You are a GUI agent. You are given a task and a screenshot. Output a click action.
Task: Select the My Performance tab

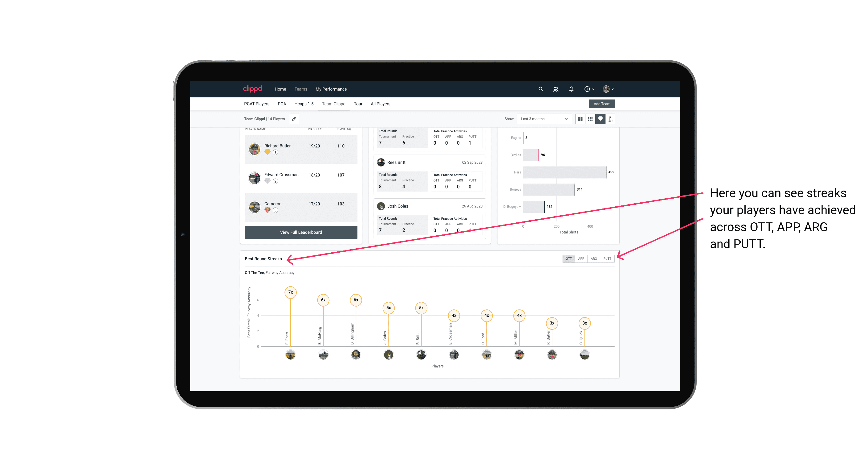click(x=332, y=89)
